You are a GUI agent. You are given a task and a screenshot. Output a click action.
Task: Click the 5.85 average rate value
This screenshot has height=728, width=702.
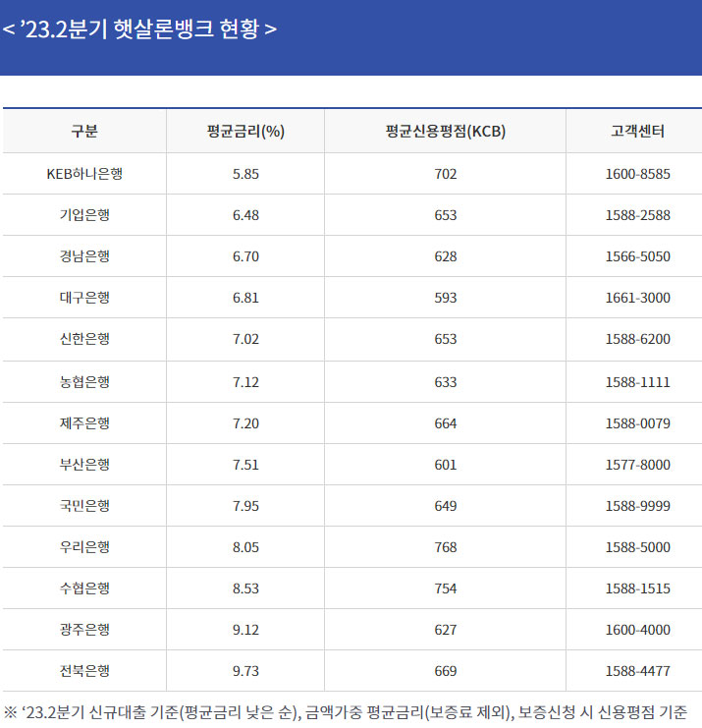point(245,174)
